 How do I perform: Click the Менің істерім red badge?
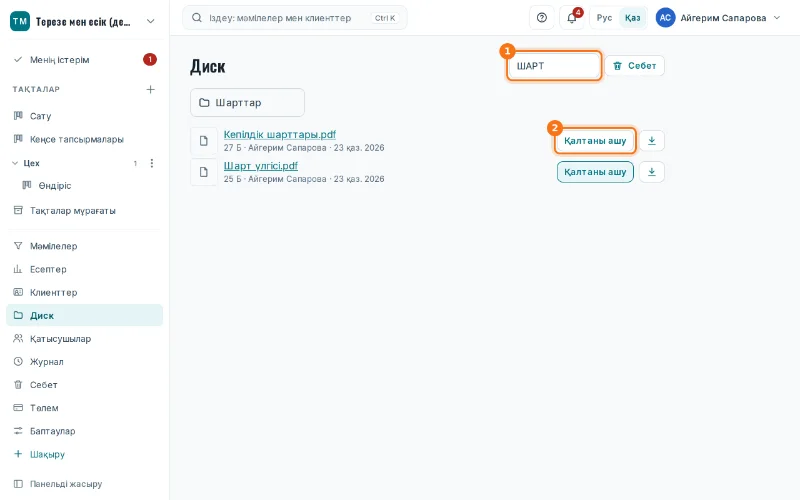149,60
